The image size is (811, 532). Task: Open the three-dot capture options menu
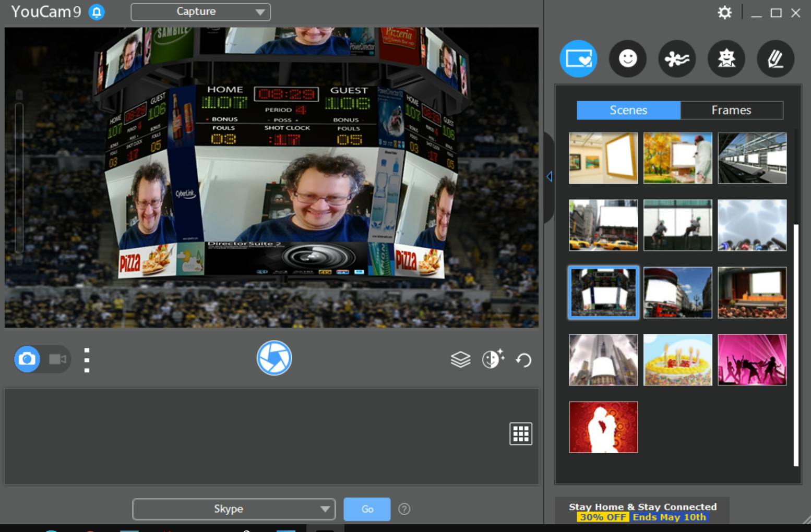click(x=87, y=360)
